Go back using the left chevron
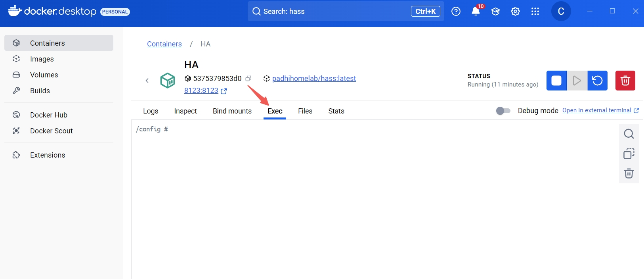Screen dimensions: 644x279 pyautogui.click(x=147, y=81)
